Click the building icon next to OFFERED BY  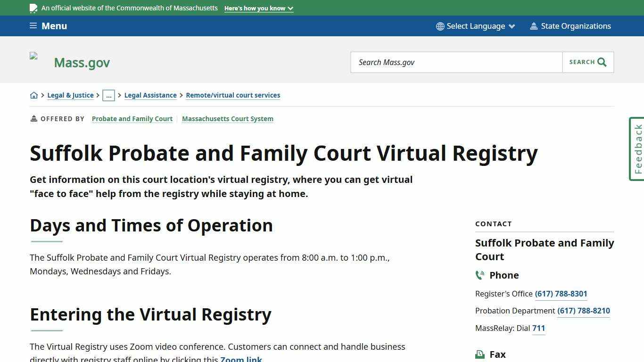pyautogui.click(x=33, y=118)
